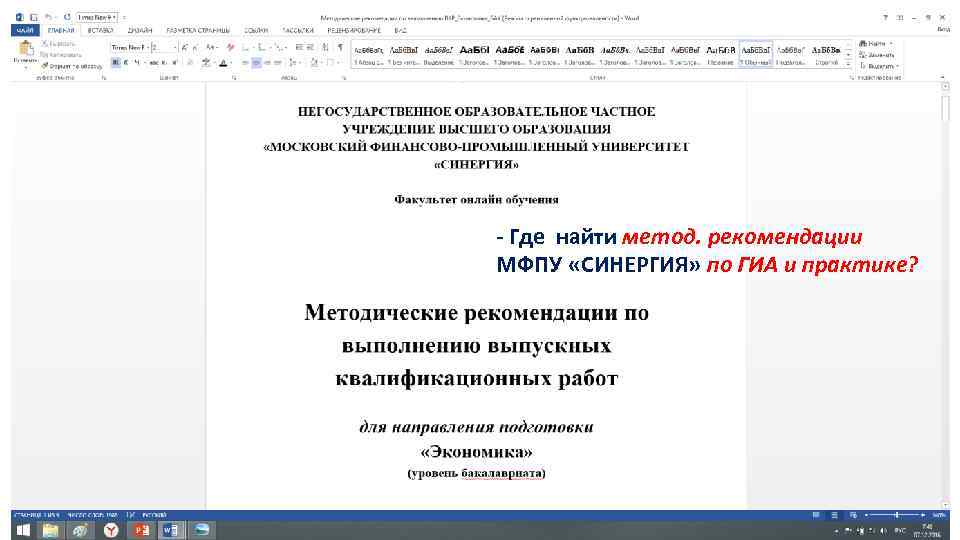The width and height of the screenshot is (960, 540).
Task: Open the borders dropdown in the paragraph group
Action: (332, 62)
